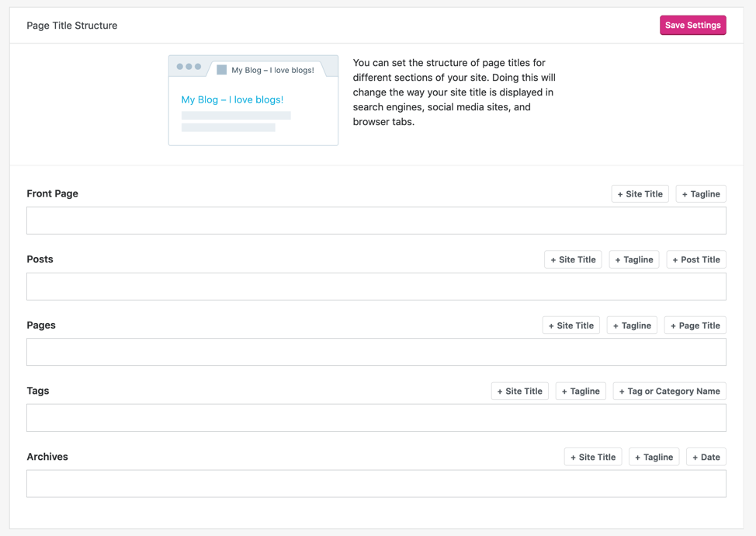Insert Tagline token for Posts
This screenshot has height=536, width=756.
[634, 259]
